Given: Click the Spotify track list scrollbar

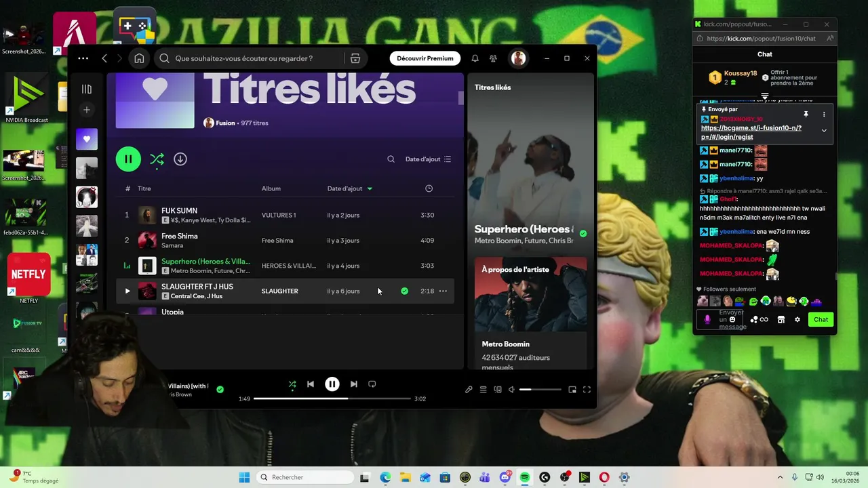Looking at the screenshot, I should tap(461, 98).
